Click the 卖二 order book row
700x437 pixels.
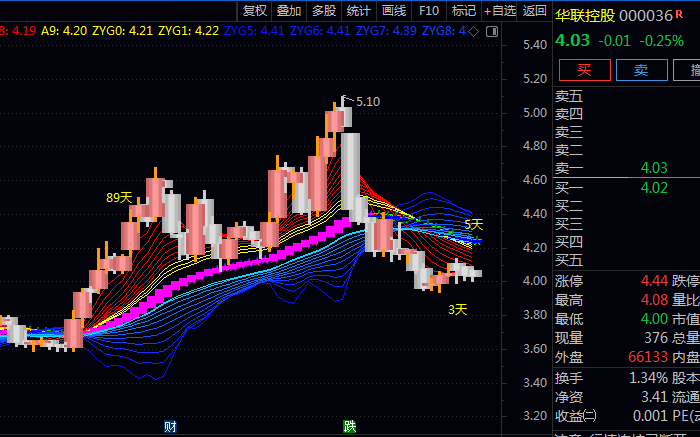(626, 150)
